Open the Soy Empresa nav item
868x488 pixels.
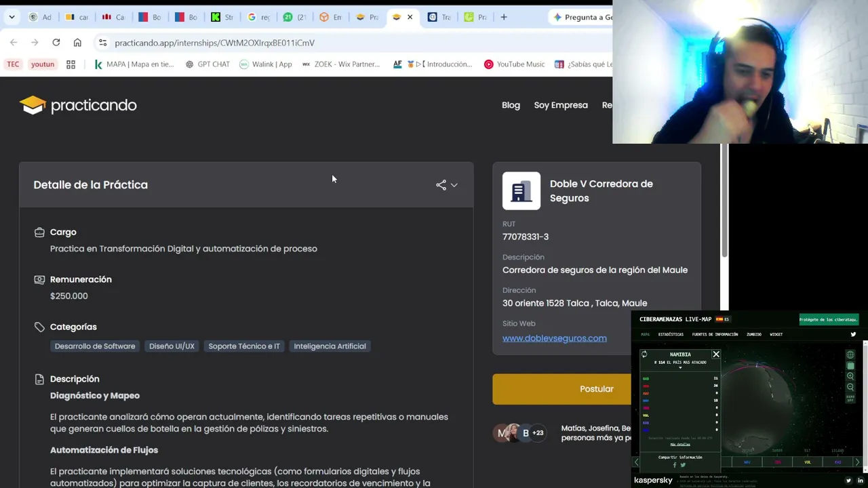coord(561,105)
